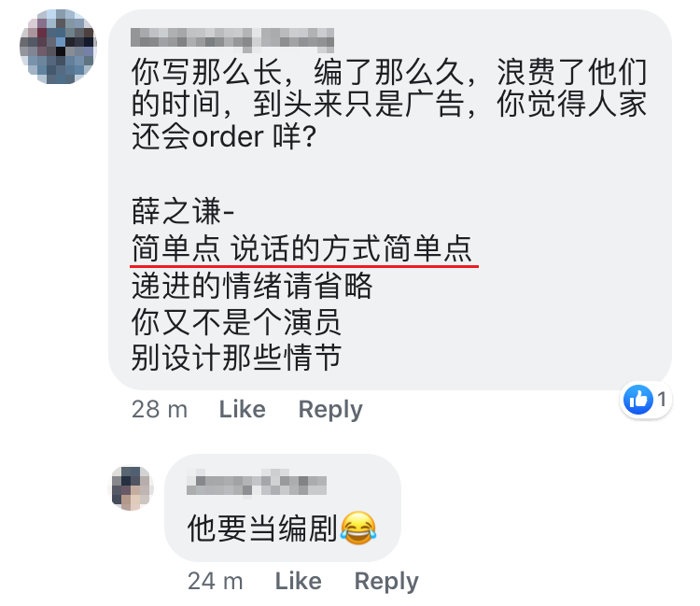
Task: Click the line 你又不是个演员
Action: (x=236, y=322)
